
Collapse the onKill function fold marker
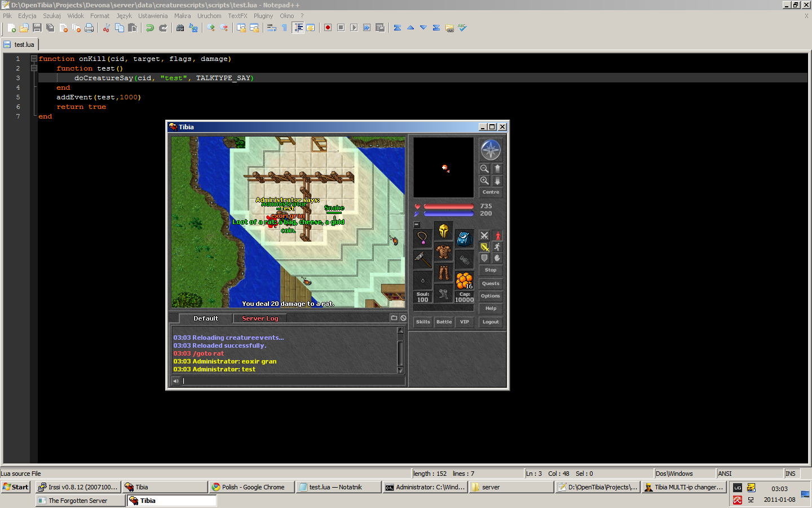coord(34,59)
